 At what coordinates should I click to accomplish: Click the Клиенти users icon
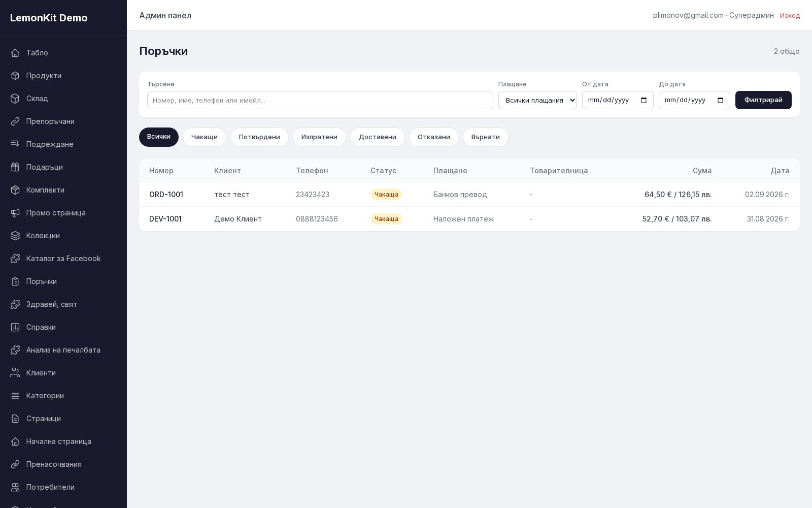(x=15, y=373)
